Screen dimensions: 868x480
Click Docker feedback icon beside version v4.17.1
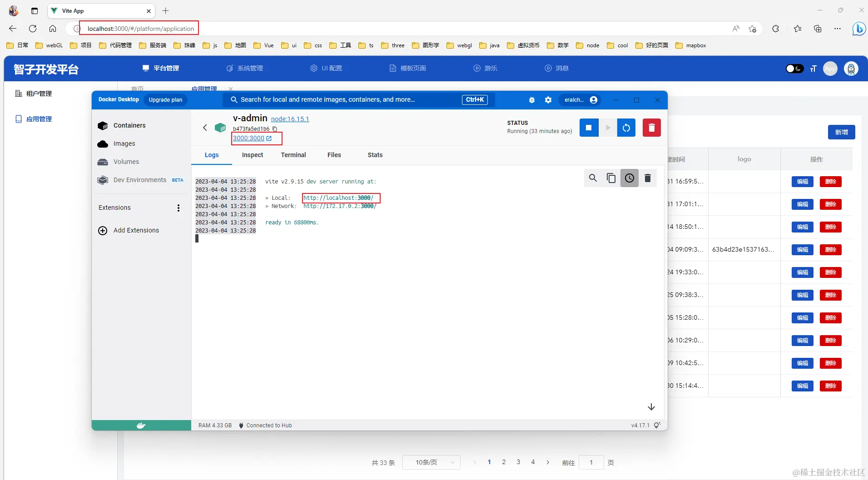(x=657, y=426)
